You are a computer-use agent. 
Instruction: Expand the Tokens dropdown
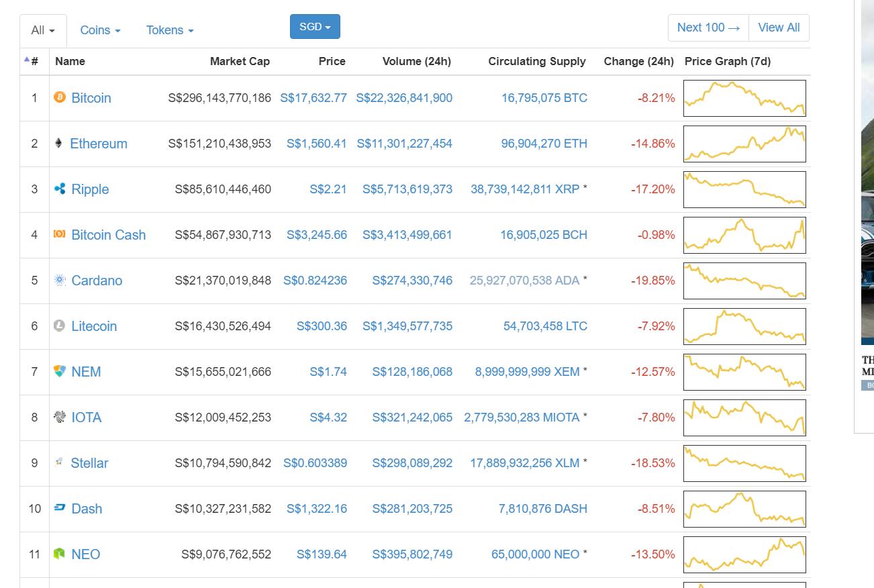click(x=170, y=30)
